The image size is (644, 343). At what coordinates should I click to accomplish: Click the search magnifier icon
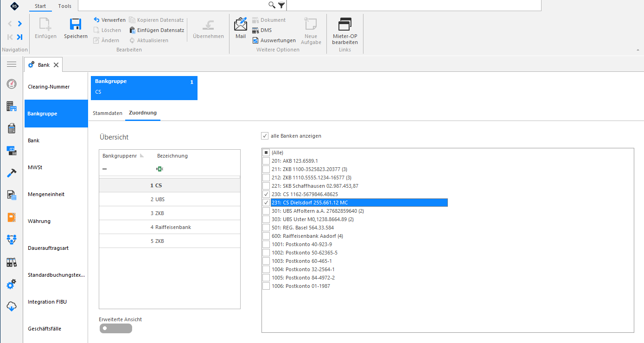click(x=272, y=5)
